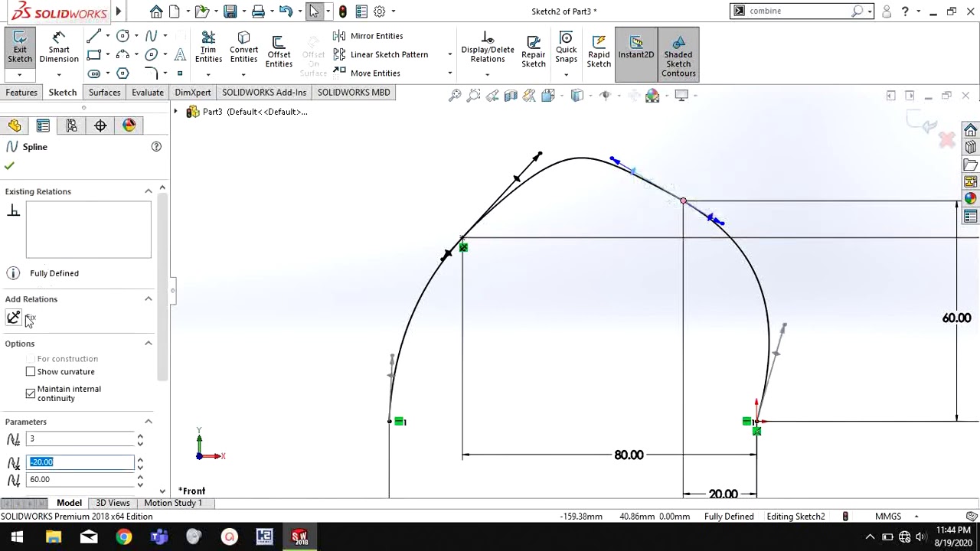Click Convert Entities tool
This screenshot has width=980, height=551.
243,47
